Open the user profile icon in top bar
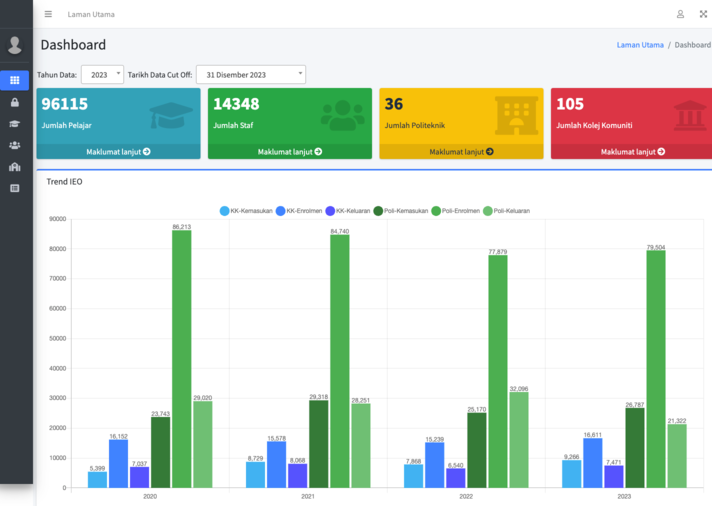This screenshot has height=506, width=712. tap(680, 14)
